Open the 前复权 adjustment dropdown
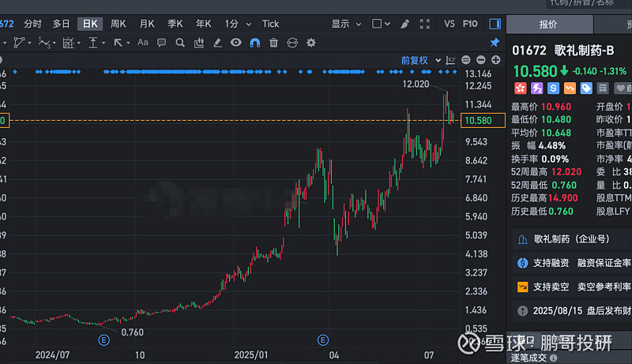The width and height of the screenshot is (632, 364). coord(420,60)
